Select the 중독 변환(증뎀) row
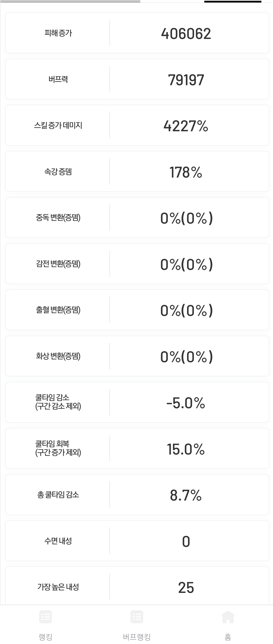The height and width of the screenshot is (644, 273). [x=137, y=218]
